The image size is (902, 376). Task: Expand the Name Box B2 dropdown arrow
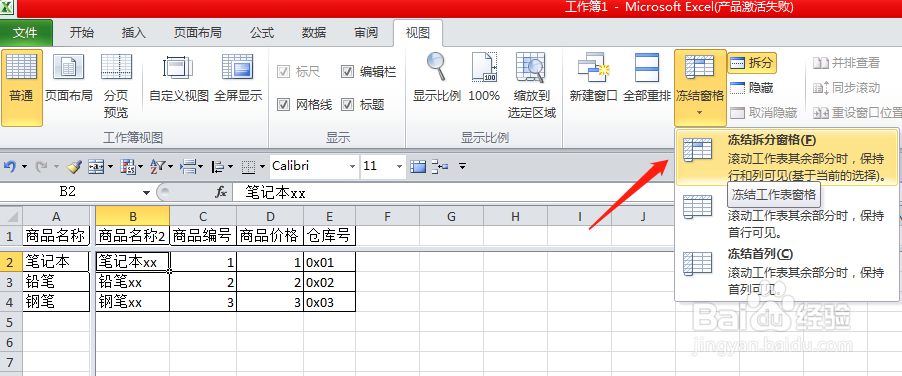pos(146,193)
